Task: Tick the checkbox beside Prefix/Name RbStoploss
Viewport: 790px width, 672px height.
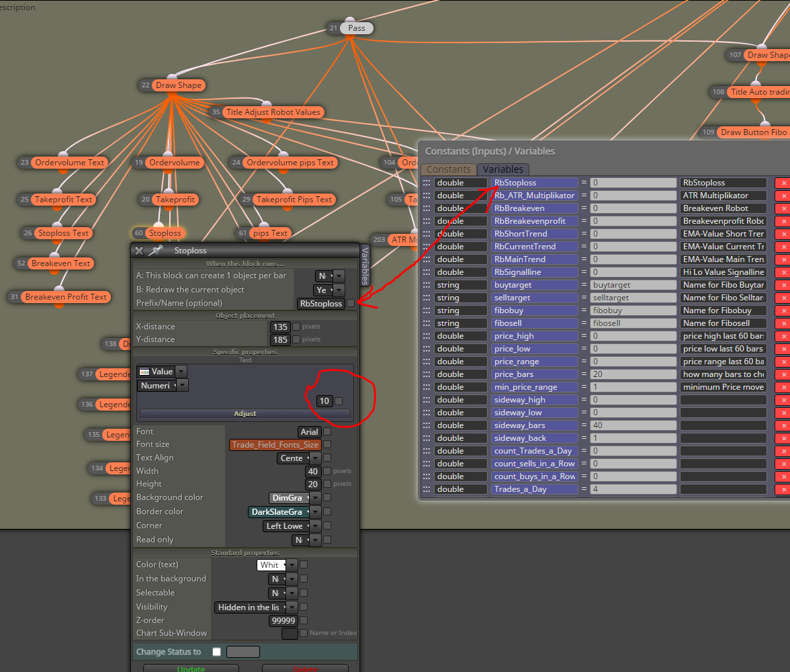Action: point(351,304)
